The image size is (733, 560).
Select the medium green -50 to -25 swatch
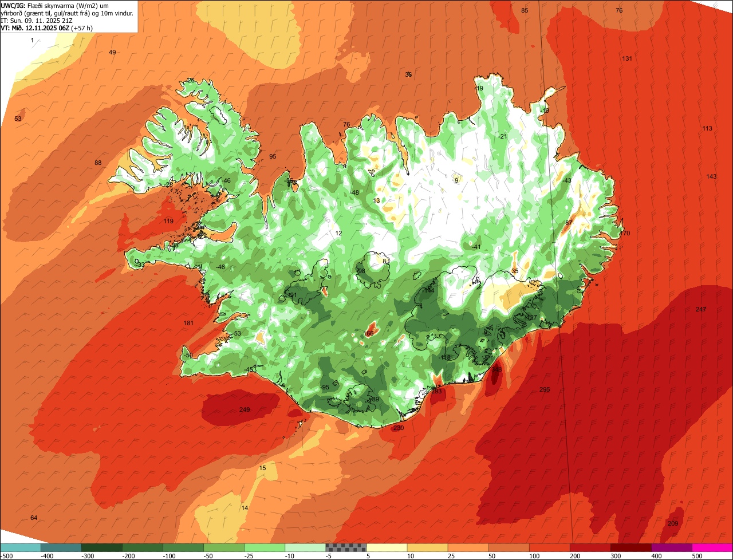click(224, 547)
